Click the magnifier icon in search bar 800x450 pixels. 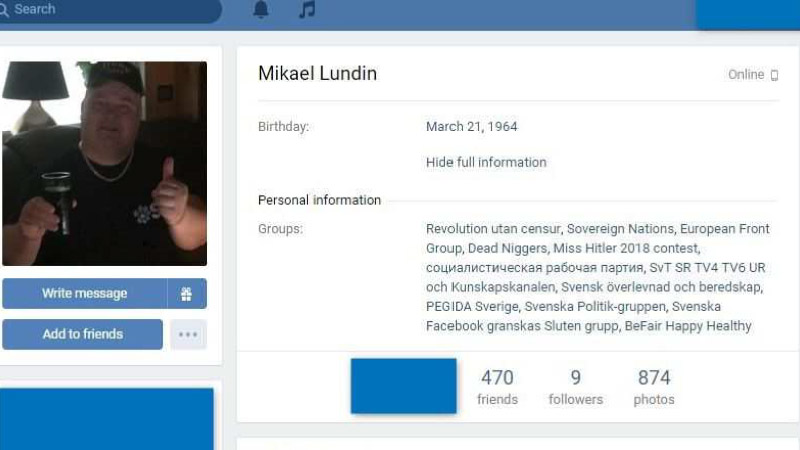pos(4,9)
